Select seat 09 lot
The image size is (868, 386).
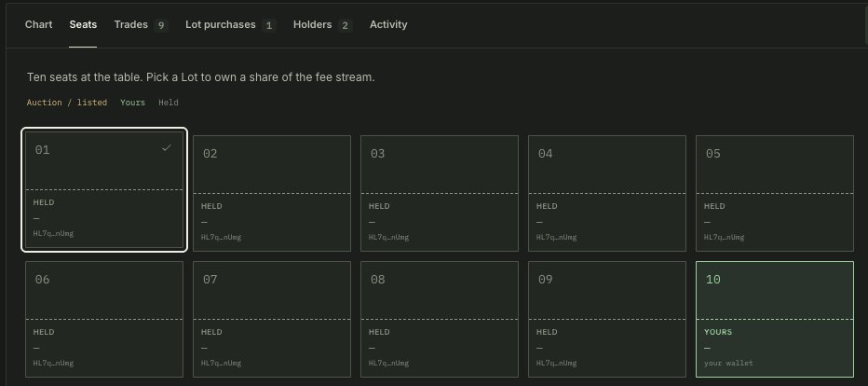tap(607, 319)
